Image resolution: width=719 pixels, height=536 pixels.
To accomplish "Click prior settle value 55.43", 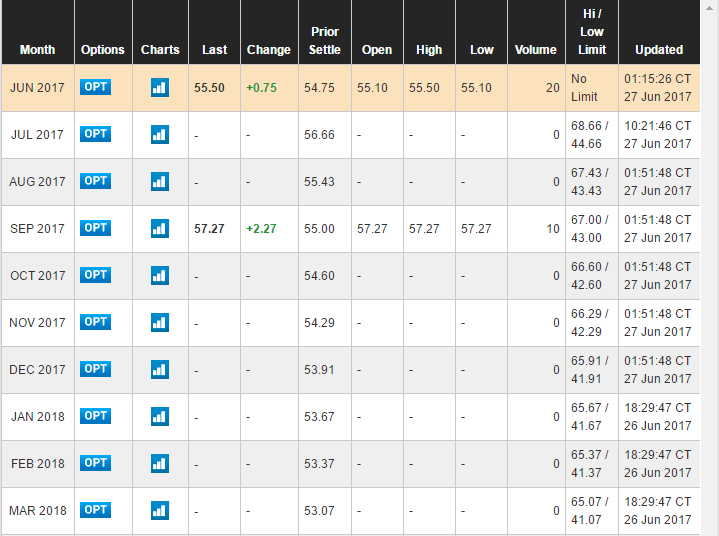I will pos(319,182).
